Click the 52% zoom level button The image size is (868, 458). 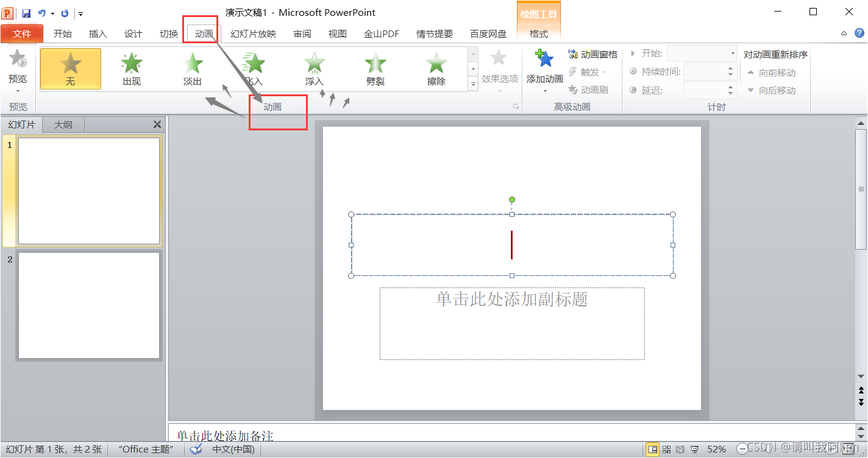[x=716, y=449]
